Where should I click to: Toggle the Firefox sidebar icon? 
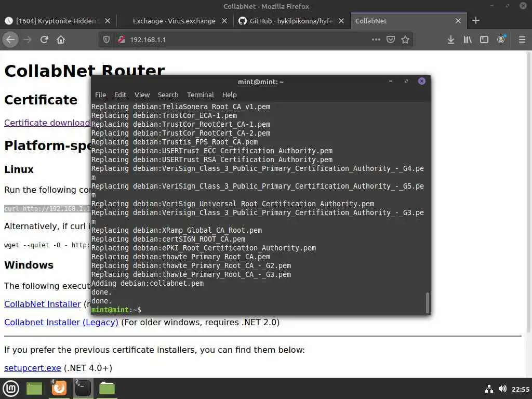[484, 39]
